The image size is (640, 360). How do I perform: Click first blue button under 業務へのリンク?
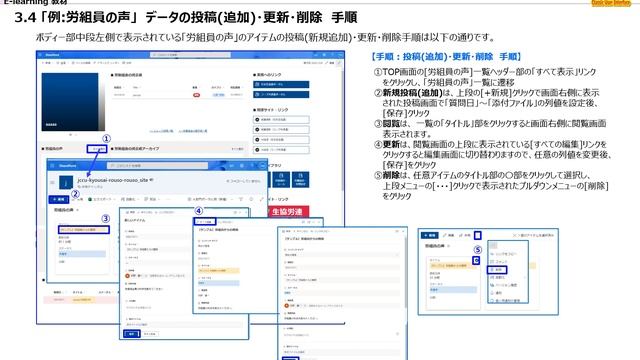click(x=281, y=84)
